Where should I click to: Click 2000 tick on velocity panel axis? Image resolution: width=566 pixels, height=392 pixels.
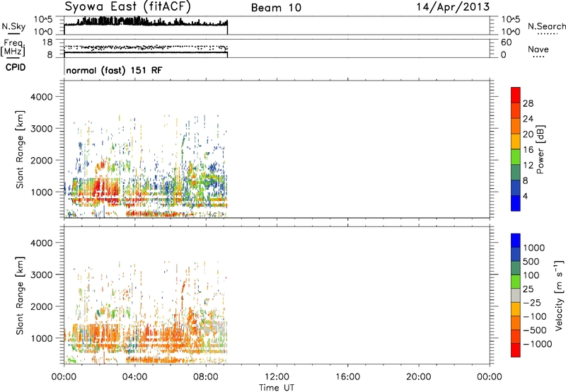coord(41,306)
